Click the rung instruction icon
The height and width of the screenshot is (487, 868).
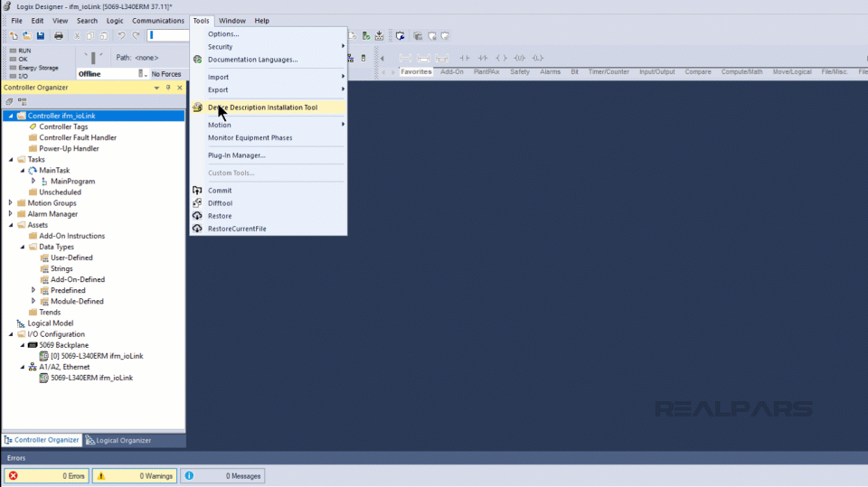tap(405, 58)
